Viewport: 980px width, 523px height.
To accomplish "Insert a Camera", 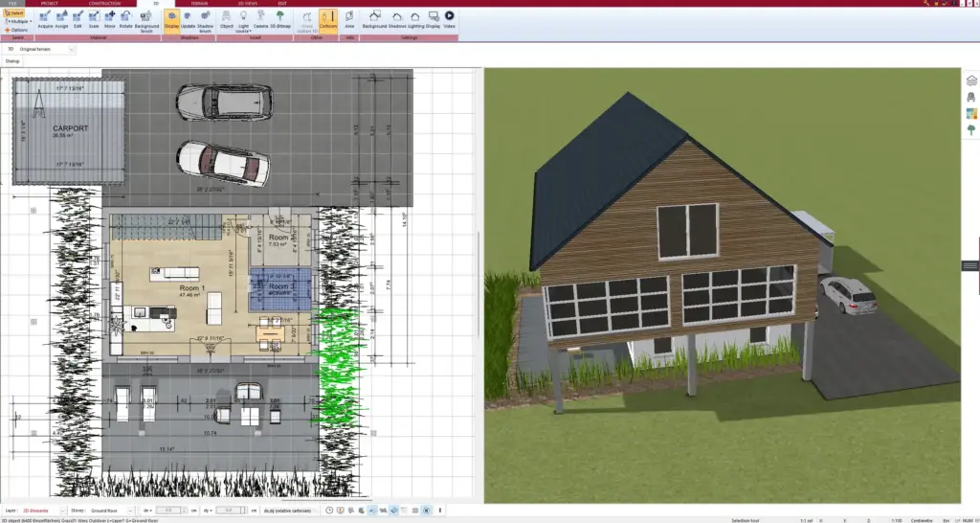I will (260, 19).
